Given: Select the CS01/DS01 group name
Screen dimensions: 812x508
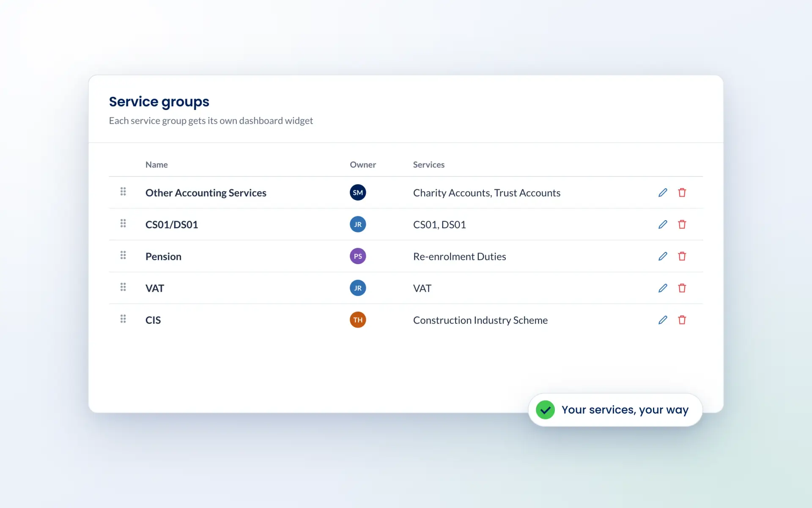Looking at the screenshot, I should tap(172, 225).
